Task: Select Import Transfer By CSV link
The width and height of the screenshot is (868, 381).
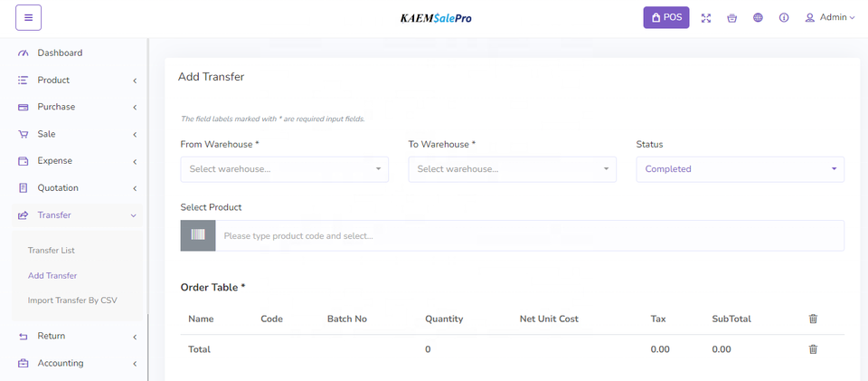Action: [72, 300]
